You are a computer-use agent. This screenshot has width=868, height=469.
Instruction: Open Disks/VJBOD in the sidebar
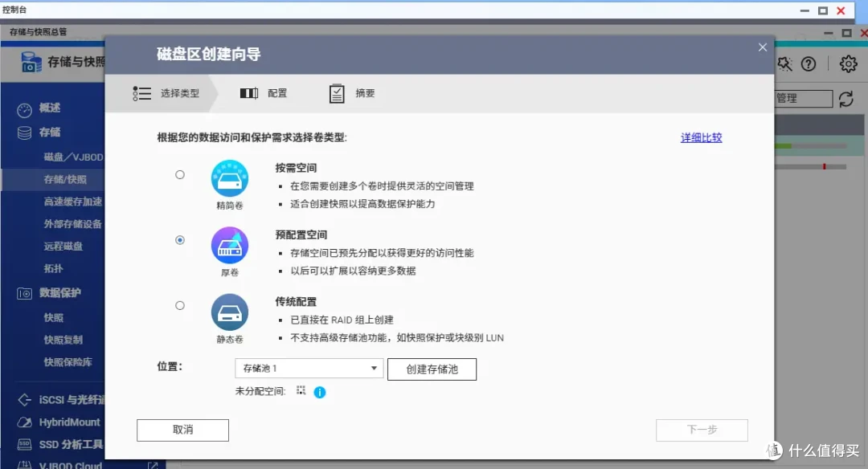pos(74,157)
